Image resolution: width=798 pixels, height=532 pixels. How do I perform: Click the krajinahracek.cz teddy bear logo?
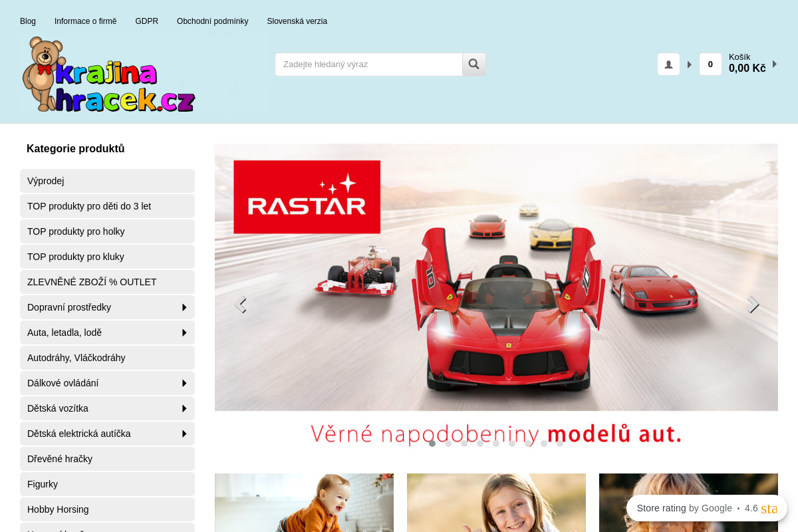pyautogui.click(x=108, y=75)
